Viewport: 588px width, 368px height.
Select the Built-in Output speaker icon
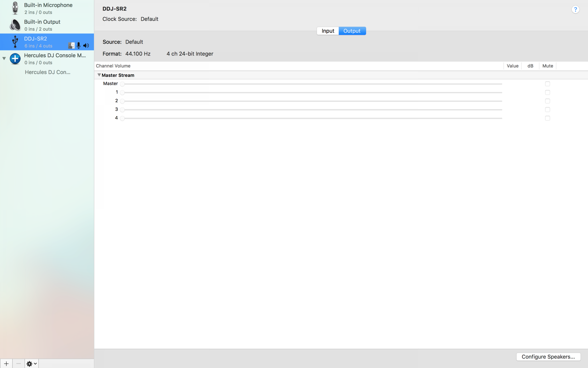(x=15, y=25)
